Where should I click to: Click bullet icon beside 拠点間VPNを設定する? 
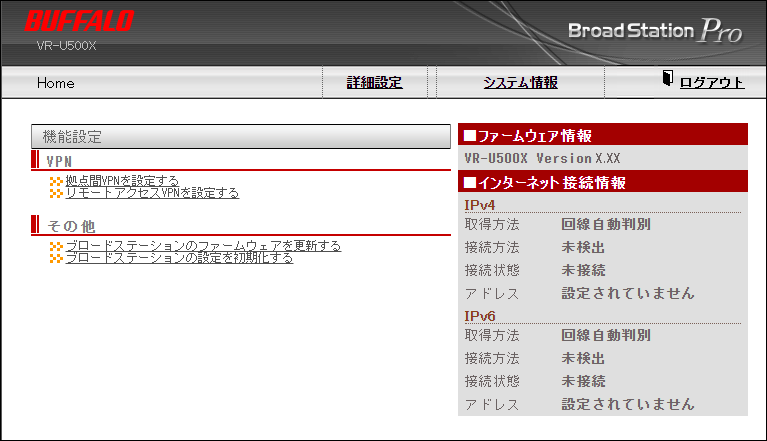tap(56, 182)
